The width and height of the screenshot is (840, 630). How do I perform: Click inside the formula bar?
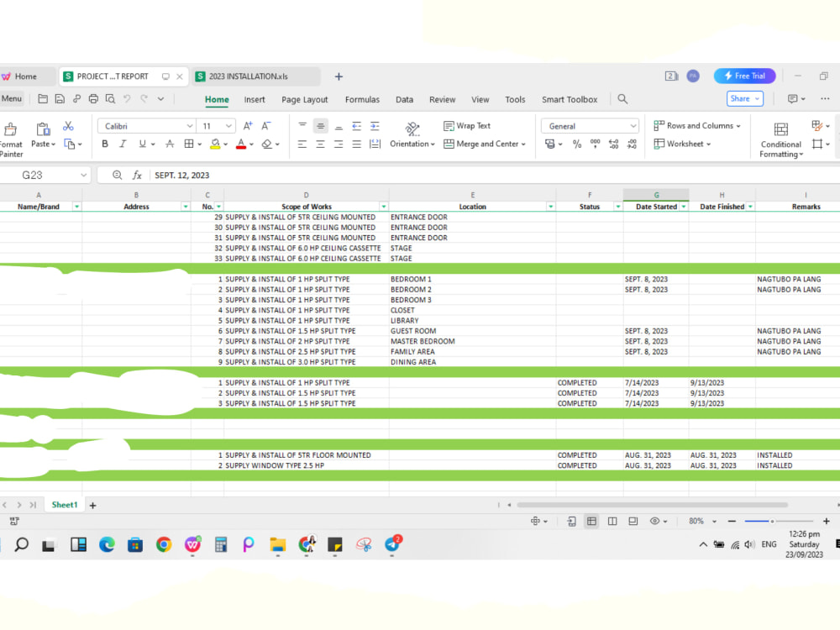coord(336,175)
